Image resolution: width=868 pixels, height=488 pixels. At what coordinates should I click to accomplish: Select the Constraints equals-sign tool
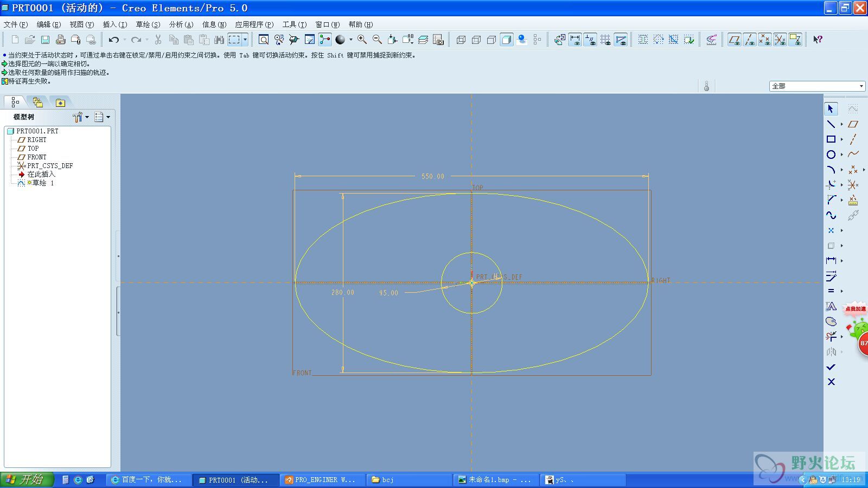point(831,291)
